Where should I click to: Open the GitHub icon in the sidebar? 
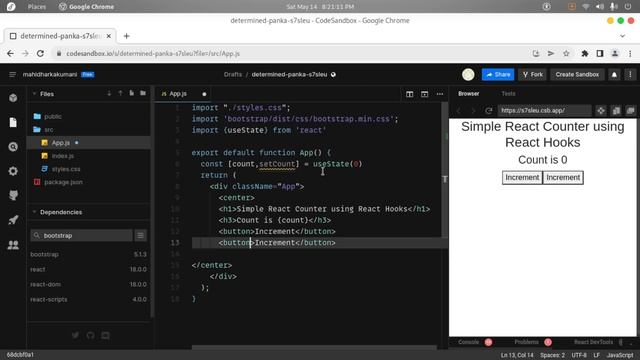[13, 195]
